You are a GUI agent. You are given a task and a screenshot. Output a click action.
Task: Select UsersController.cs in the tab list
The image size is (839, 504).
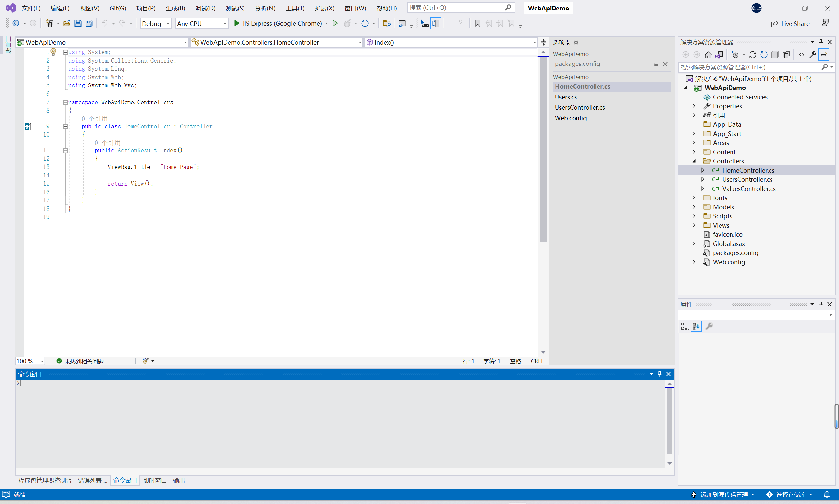tap(580, 108)
